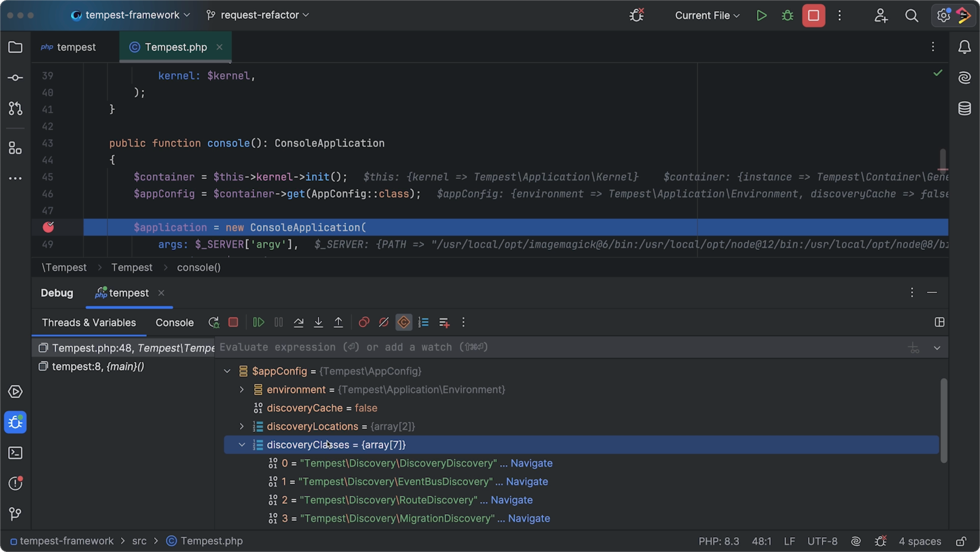Toggle the breakpoint on line 48
The image size is (980, 552).
click(48, 227)
